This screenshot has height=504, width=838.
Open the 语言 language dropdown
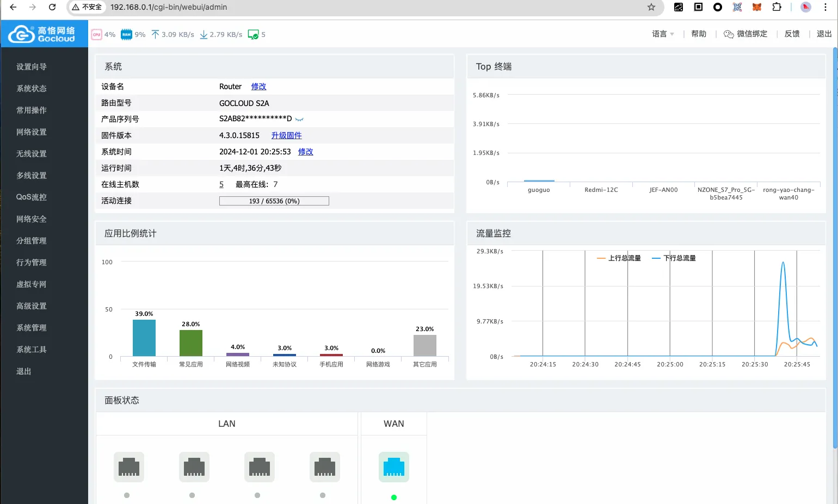(663, 34)
